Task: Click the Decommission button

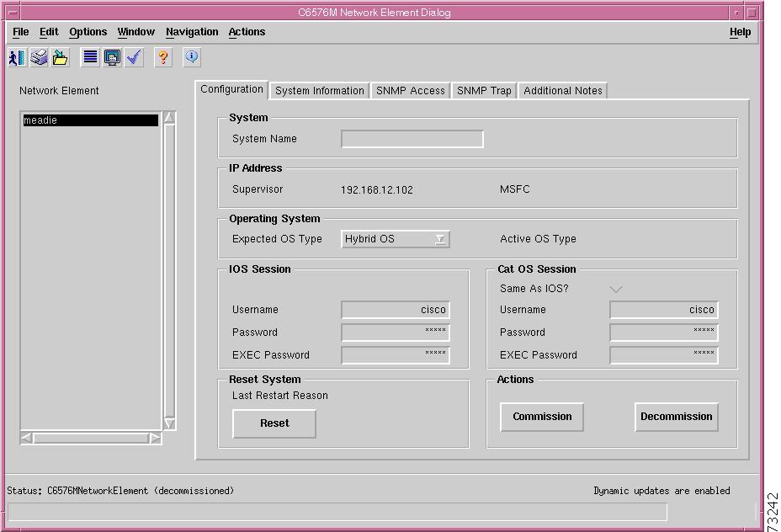Action: coord(677,417)
